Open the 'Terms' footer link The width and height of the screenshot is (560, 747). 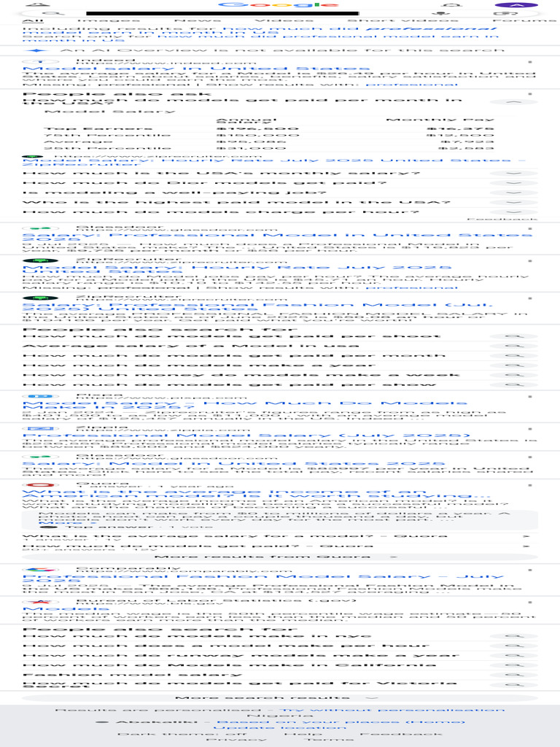(329, 740)
